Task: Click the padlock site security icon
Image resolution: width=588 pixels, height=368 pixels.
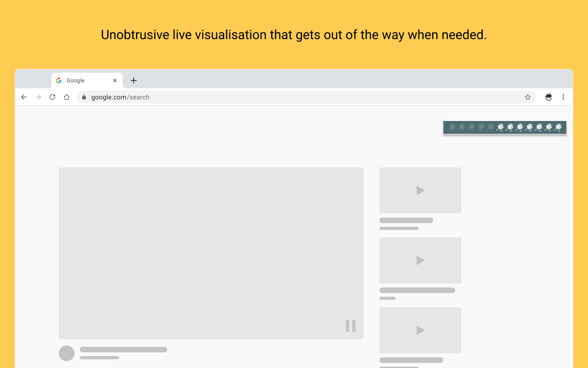Action: click(84, 97)
